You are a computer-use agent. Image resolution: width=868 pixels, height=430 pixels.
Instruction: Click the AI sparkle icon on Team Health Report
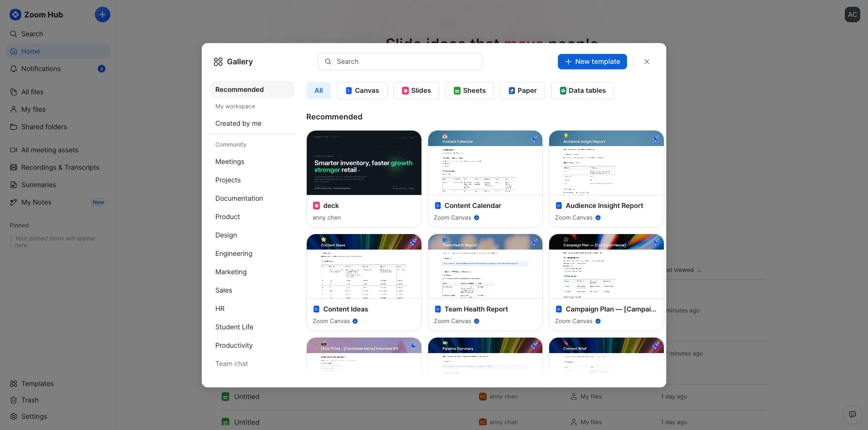[534, 242]
